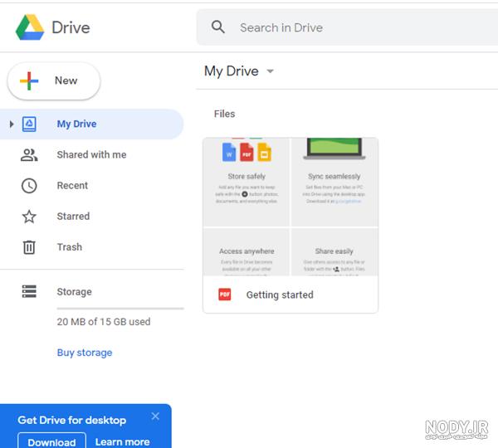
Task: Click the Recent clock icon
Action: click(x=29, y=186)
